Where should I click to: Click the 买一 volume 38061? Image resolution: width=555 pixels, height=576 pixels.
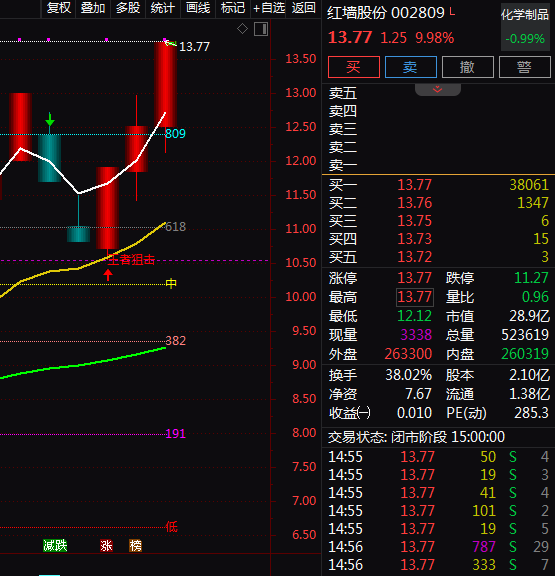click(529, 185)
